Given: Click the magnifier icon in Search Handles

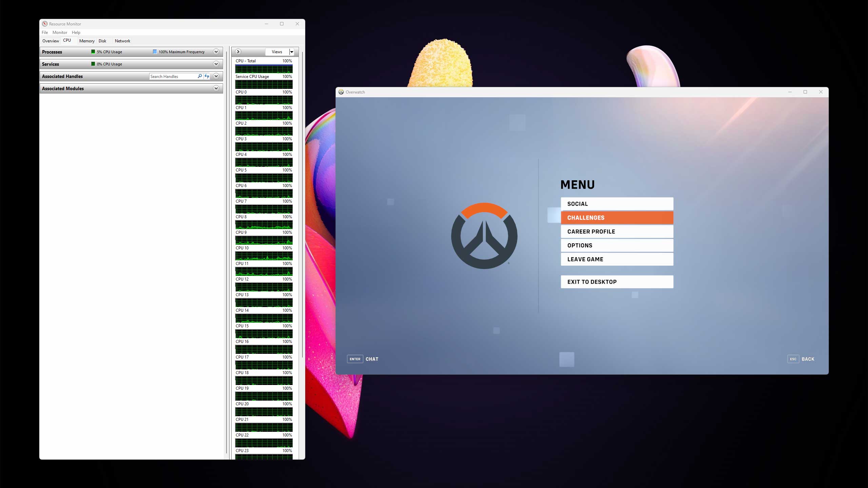Looking at the screenshot, I should [200, 76].
